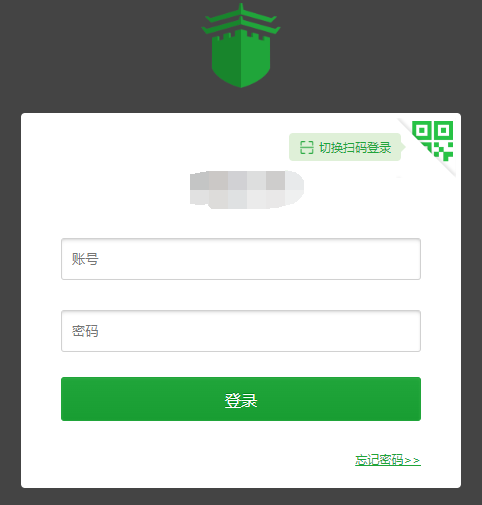This screenshot has width=482, height=505.
Task: Click the blurred title above the account field
Action: [x=247, y=190]
